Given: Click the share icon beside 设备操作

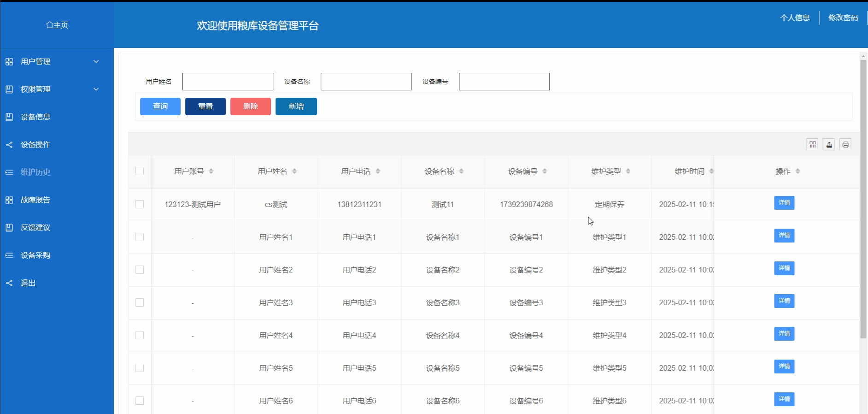Looking at the screenshot, I should click(9, 145).
